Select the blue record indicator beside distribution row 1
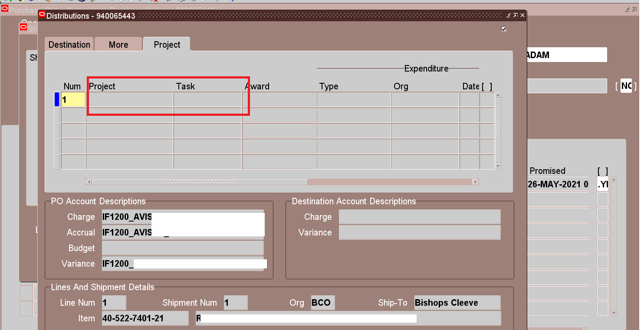Screen dimensions: 644x330 click(56, 99)
